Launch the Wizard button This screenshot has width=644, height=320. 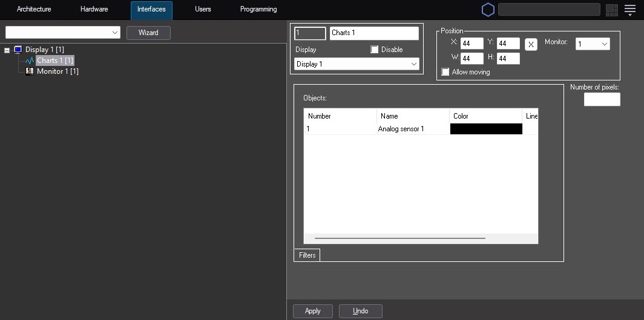tap(148, 33)
